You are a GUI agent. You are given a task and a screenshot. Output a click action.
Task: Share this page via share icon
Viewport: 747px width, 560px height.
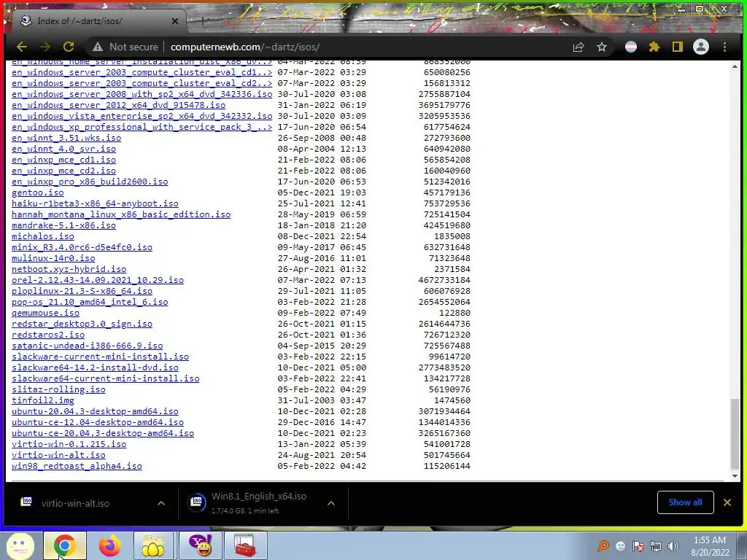(578, 47)
